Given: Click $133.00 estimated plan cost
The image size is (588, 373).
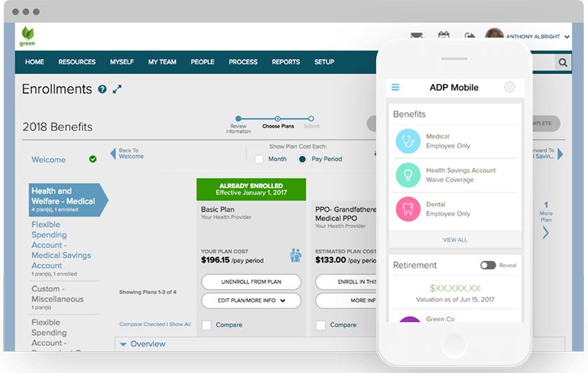Looking at the screenshot, I should point(330,260).
